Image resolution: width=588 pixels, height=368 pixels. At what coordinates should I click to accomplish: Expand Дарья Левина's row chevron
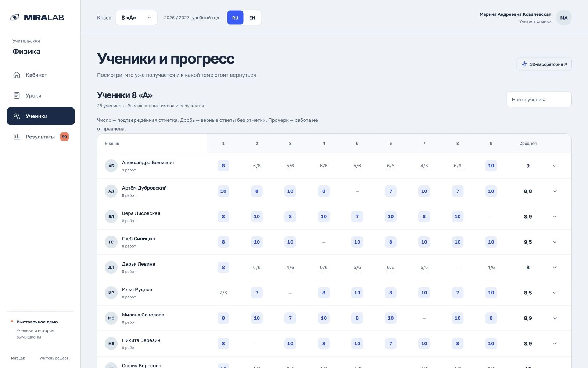(555, 268)
